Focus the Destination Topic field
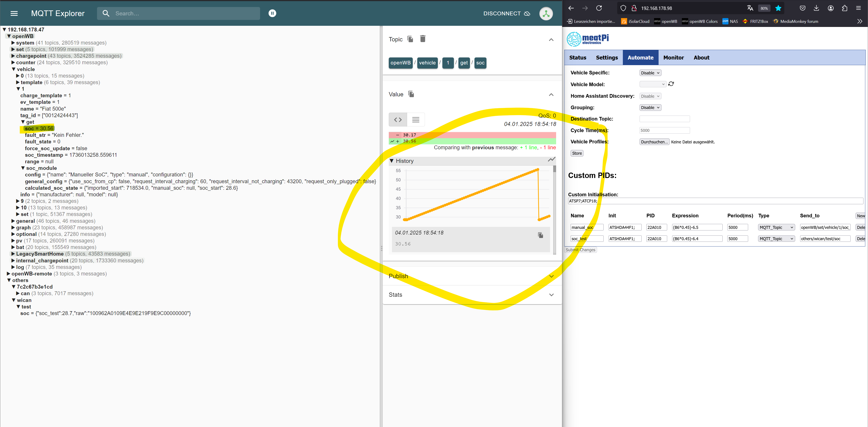This screenshot has height=427, width=868. (x=664, y=119)
